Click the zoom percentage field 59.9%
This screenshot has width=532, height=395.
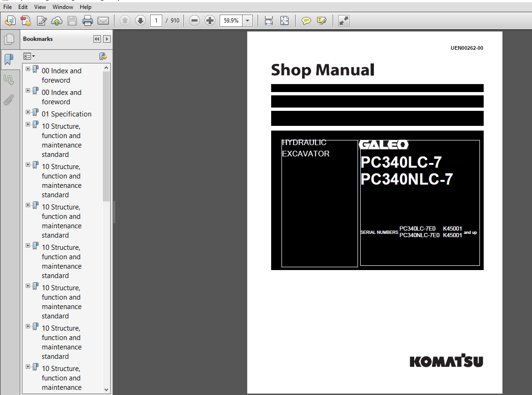click(x=231, y=21)
